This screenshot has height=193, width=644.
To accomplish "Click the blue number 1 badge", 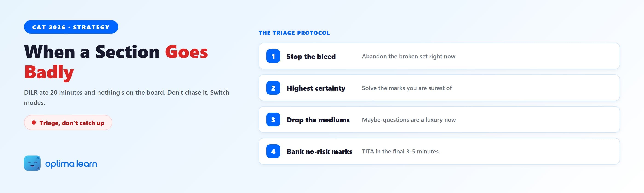I will pyautogui.click(x=273, y=56).
